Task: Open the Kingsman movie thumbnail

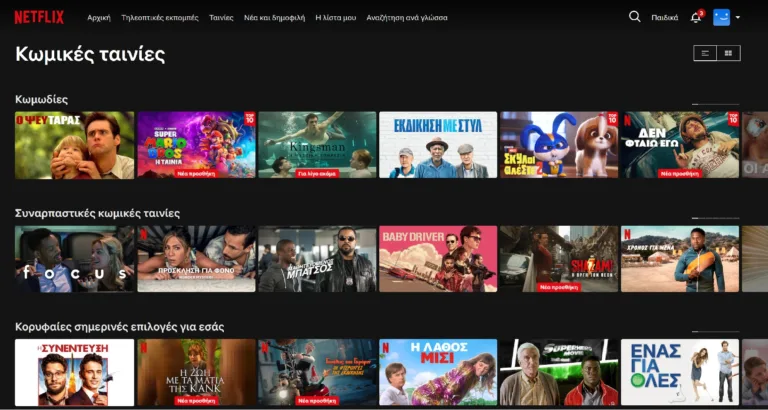Action: pos(317,145)
